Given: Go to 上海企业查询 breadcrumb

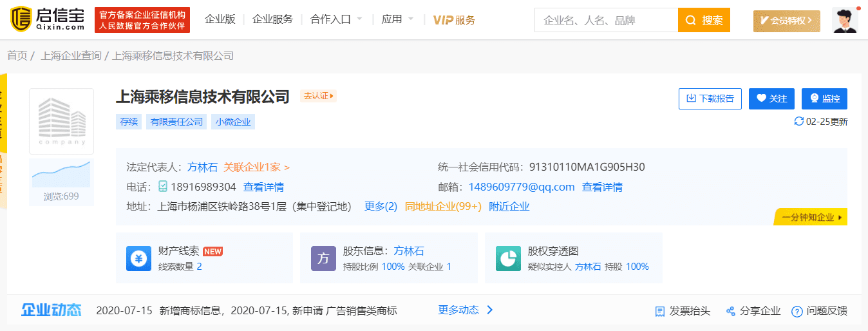Looking at the screenshot, I should tap(71, 56).
